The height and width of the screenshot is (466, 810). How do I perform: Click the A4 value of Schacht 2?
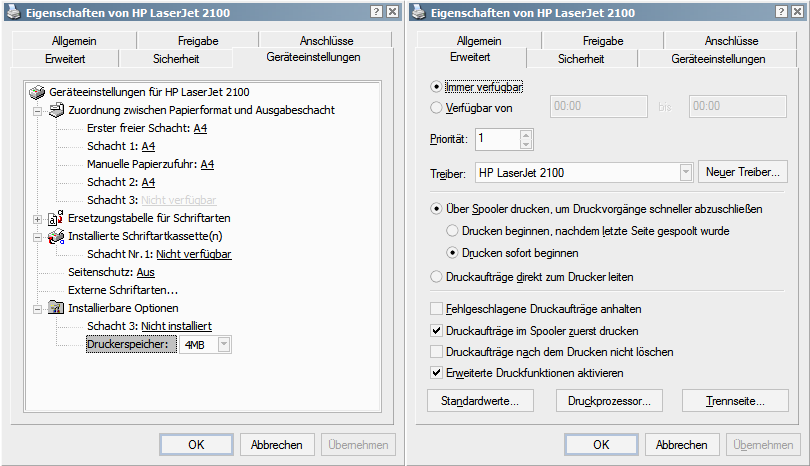click(x=148, y=182)
